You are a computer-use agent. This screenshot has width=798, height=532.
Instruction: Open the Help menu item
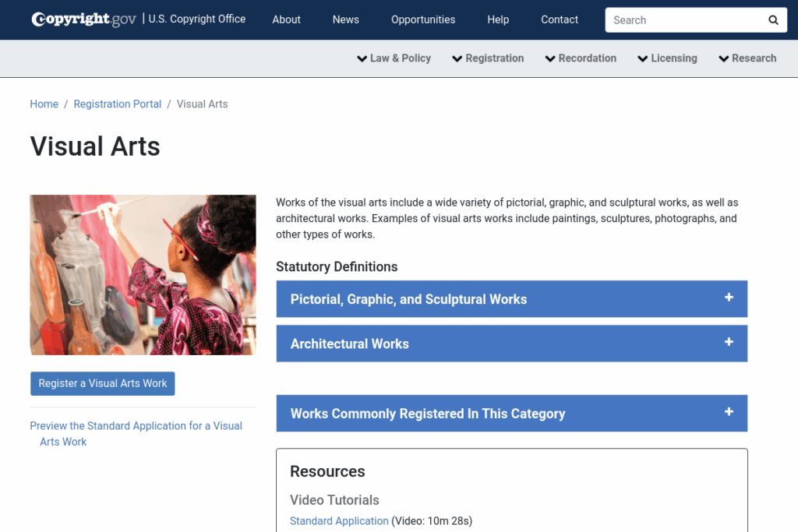[x=498, y=19]
